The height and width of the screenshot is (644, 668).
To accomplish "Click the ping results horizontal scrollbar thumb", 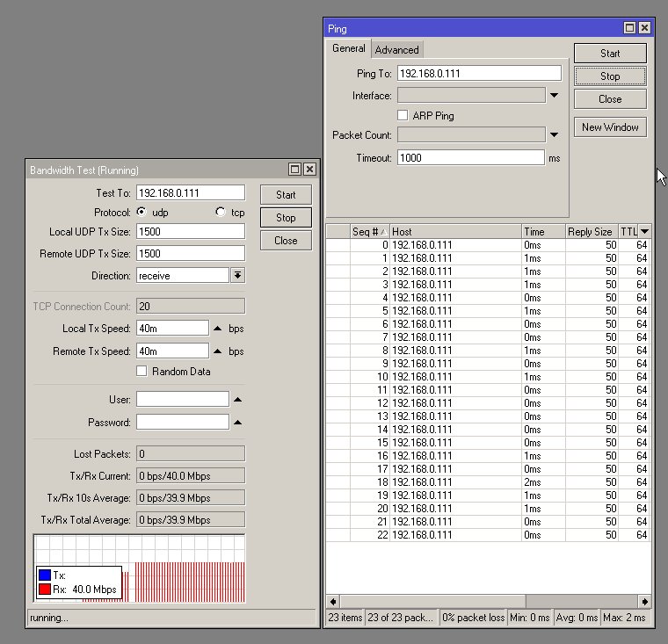I will pos(432,602).
